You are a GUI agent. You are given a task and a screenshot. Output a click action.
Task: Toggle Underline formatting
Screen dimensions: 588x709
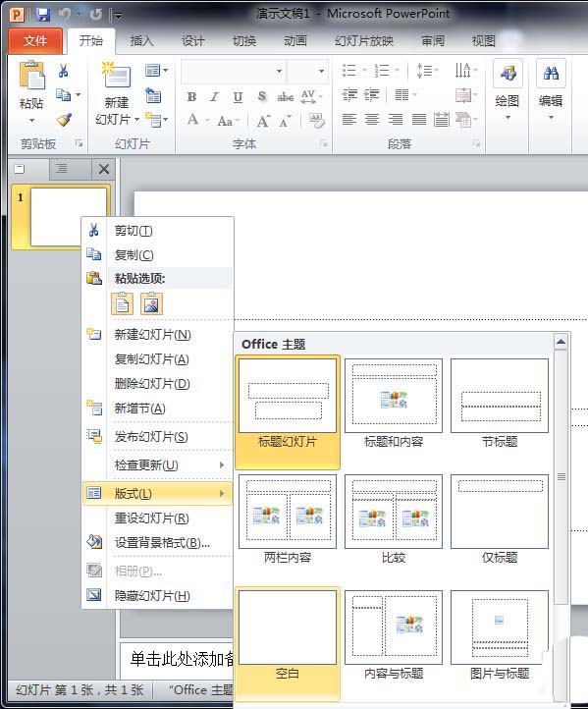point(238,97)
